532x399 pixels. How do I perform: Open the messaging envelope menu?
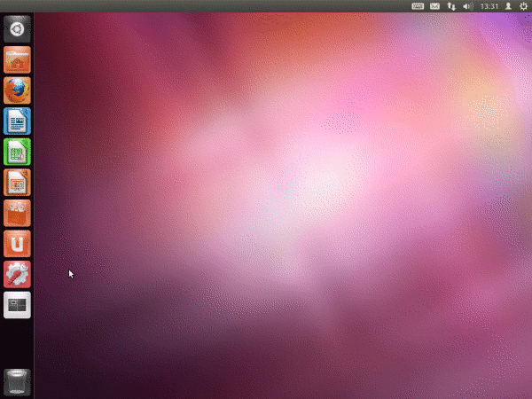click(x=435, y=6)
